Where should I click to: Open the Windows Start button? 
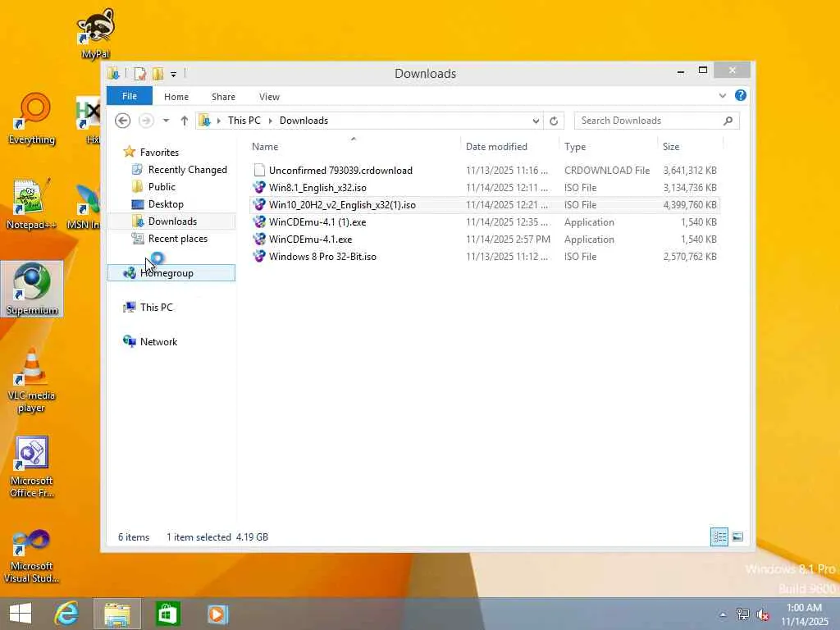click(21, 614)
